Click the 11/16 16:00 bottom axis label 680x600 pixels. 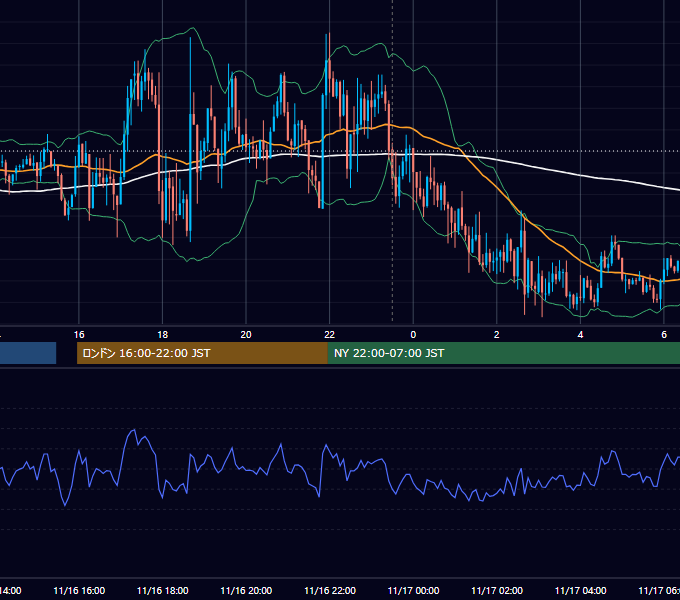(x=79, y=590)
